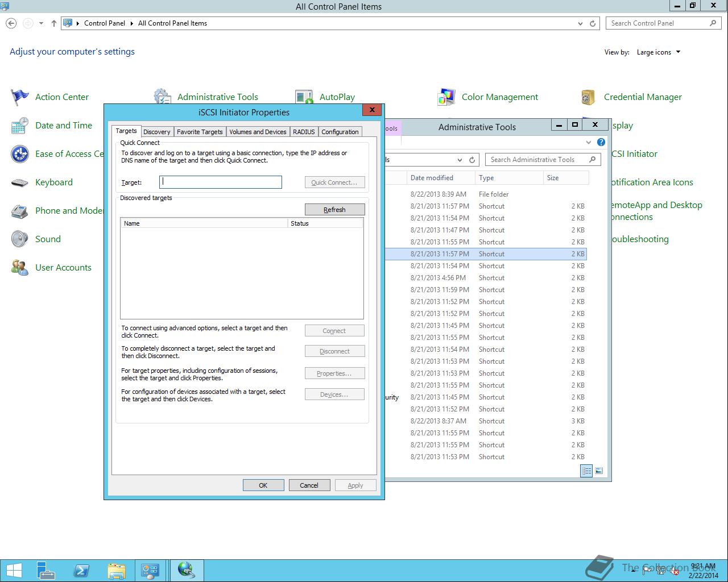Open the Ease of Access Center icon
This screenshot has width=728, height=582.
coord(20,154)
